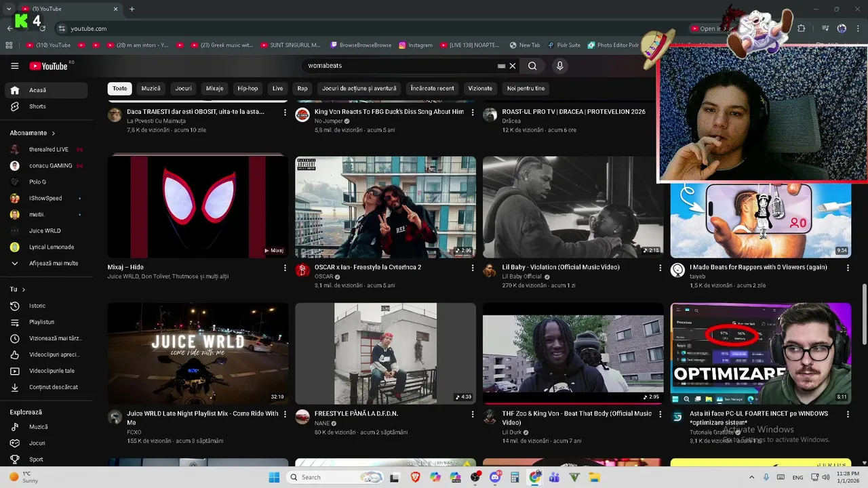Open FREESTYLE PÂNĂ LA D.F.D.N. video title
Screen dimensions: 868x488
356,413
